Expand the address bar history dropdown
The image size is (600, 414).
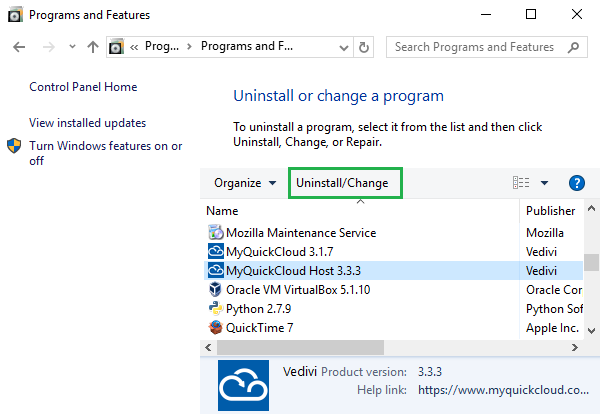click(x=344, y=48)
